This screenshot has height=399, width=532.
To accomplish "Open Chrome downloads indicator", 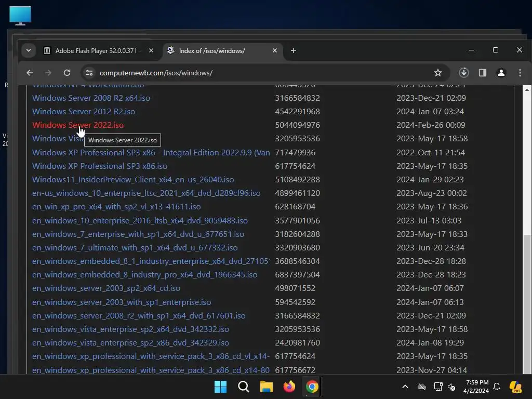I will click(x=464, y=73).
